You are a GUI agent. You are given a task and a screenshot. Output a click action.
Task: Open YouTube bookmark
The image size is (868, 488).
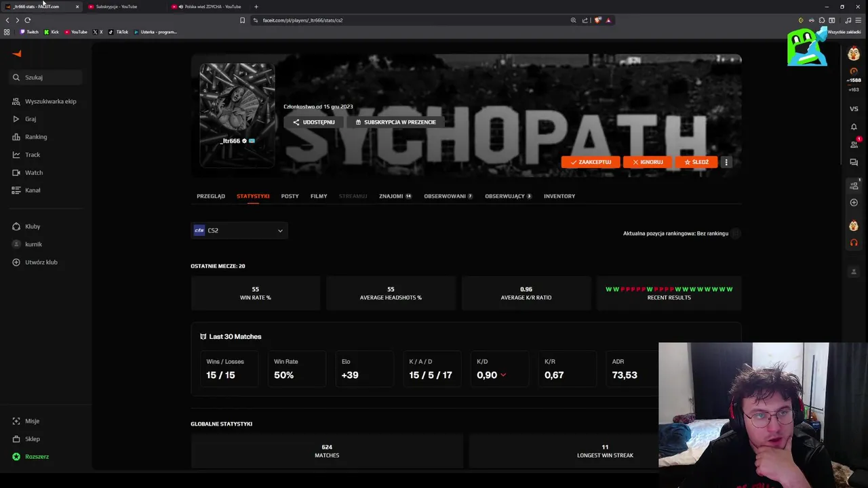(76, 32)
